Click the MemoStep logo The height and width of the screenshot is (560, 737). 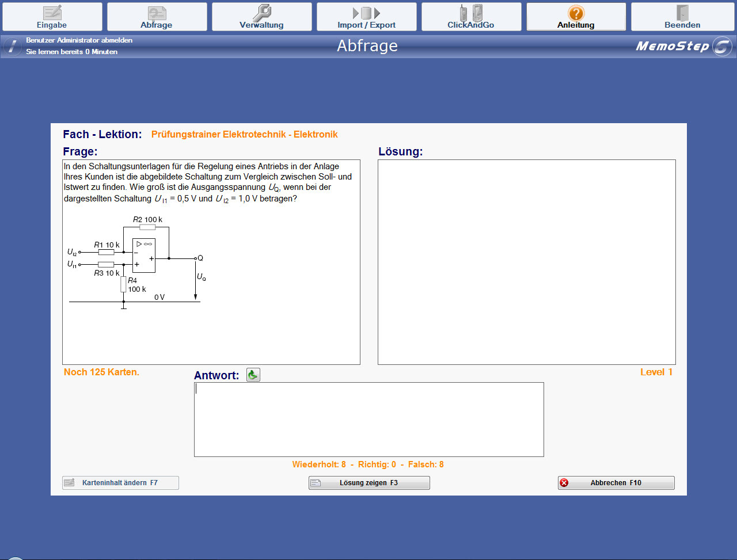tap(683, 46)
